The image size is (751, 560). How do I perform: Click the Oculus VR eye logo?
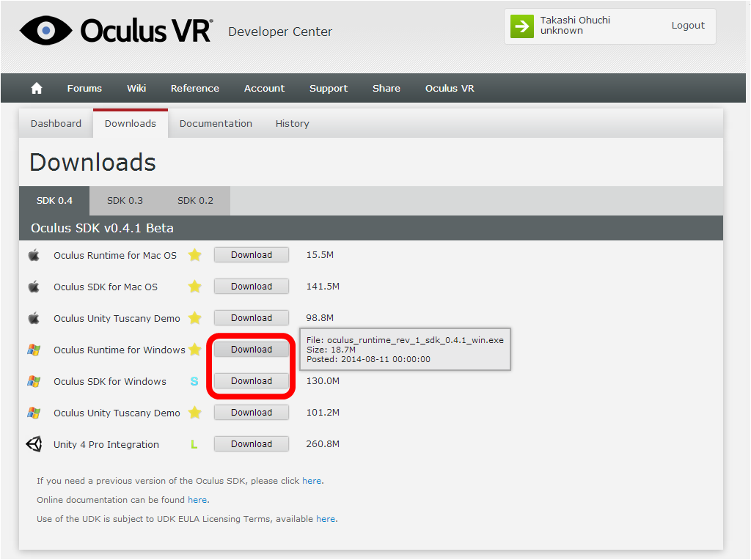coord(46,31)
